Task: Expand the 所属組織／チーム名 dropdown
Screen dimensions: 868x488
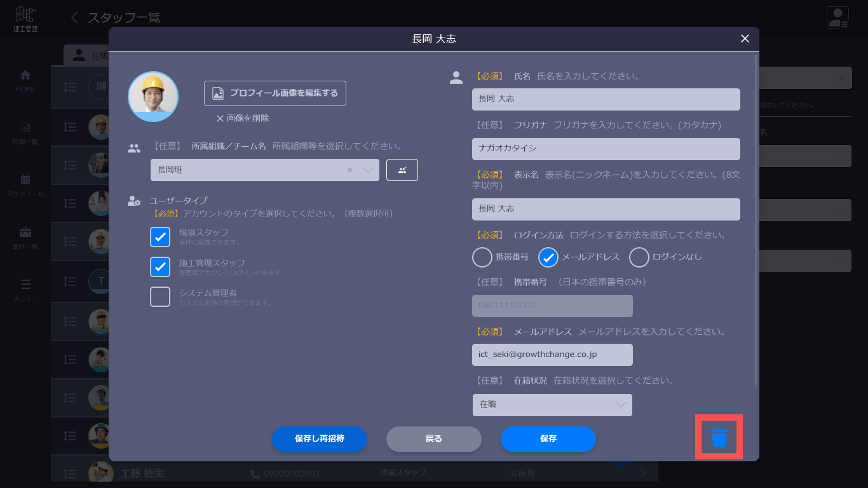Action: coord(368,170)
